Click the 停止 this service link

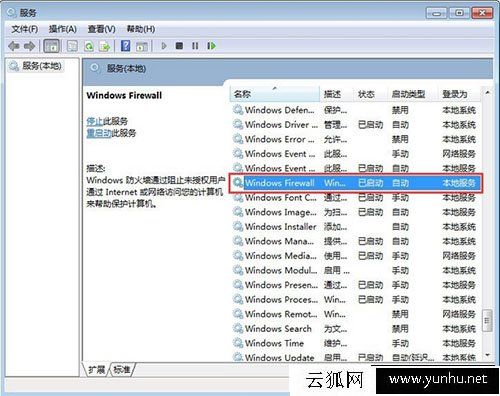coord(95,121)
